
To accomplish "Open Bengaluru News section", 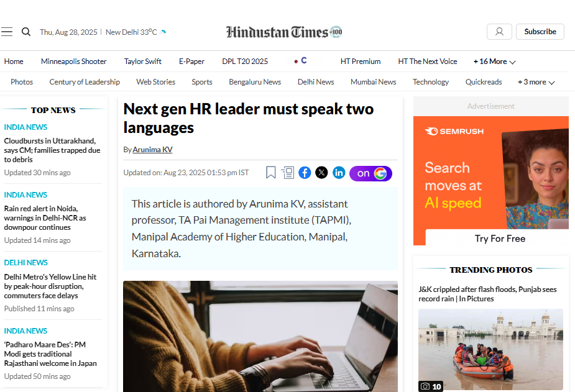I will [255, 82].
